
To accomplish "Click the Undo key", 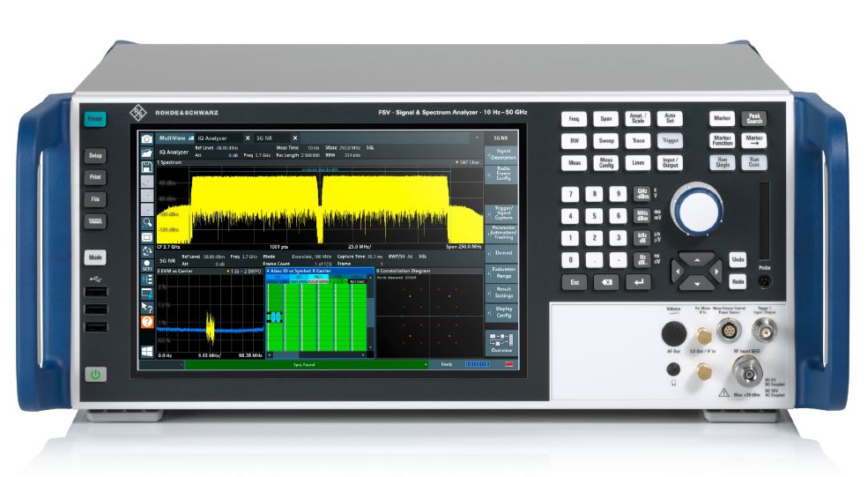I will [x=738, y=259].
